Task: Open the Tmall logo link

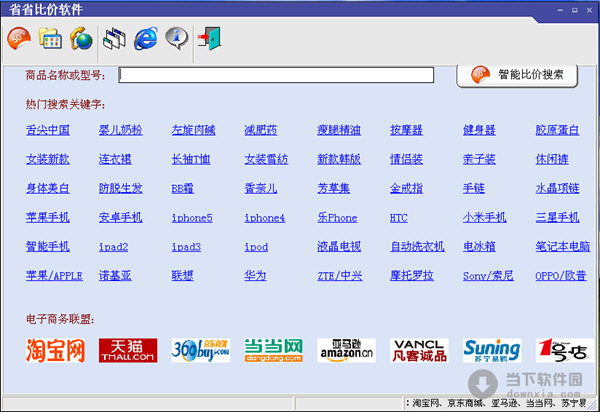Action: (x=127, y=349)
